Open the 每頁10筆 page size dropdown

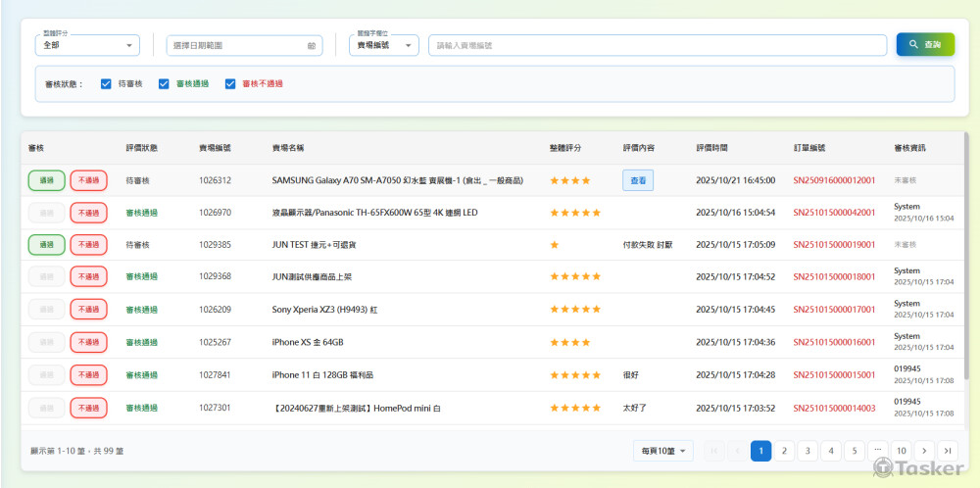pos(663,451)
